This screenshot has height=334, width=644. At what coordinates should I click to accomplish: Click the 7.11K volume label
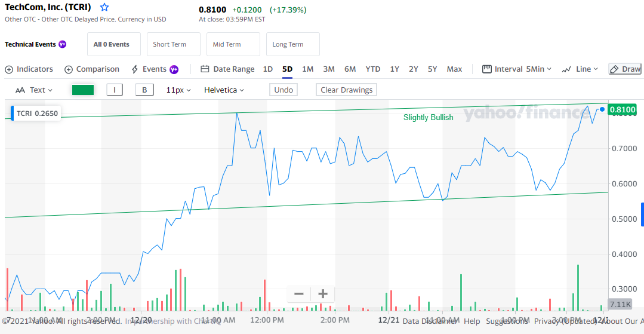[620, 305]
